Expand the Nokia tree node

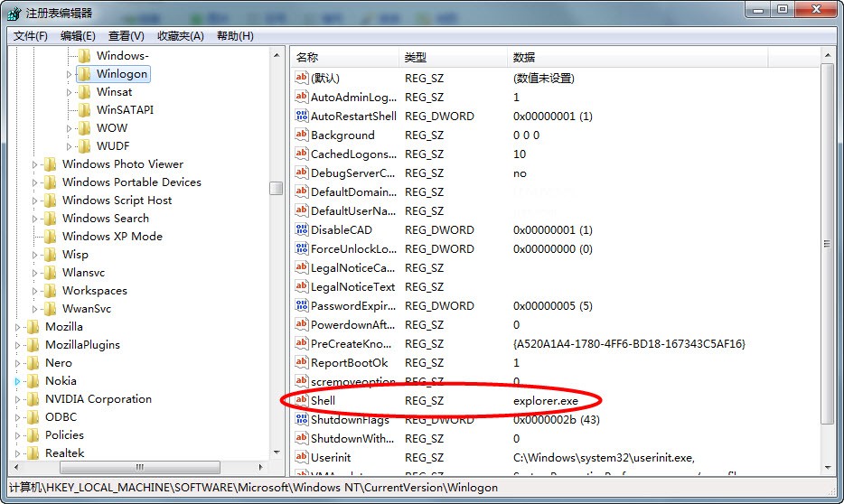point(17,381)
